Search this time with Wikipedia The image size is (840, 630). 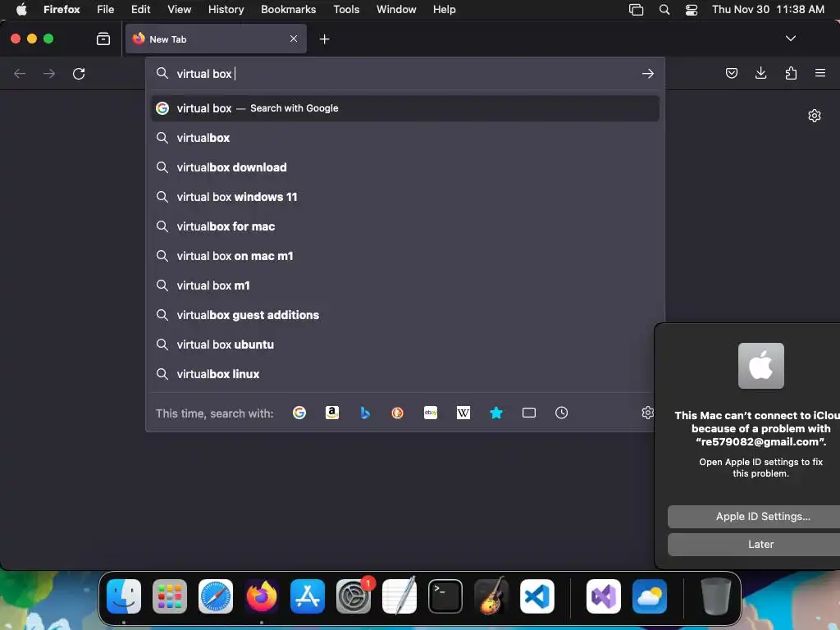coord(463,413)
